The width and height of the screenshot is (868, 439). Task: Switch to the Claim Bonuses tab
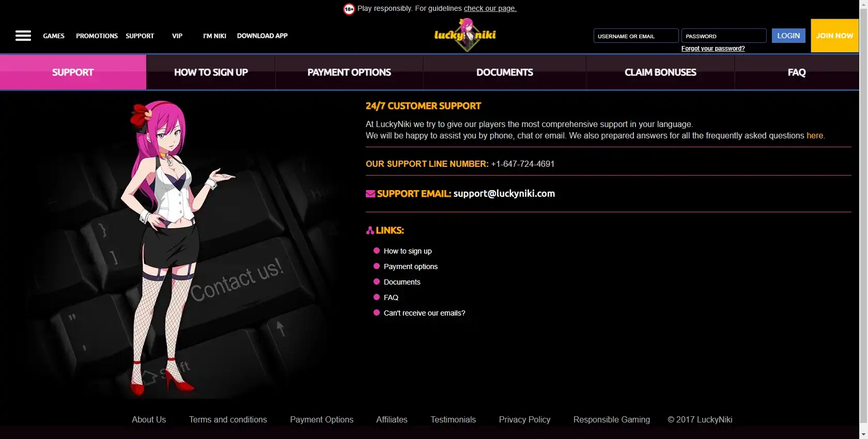pos(660,72)
